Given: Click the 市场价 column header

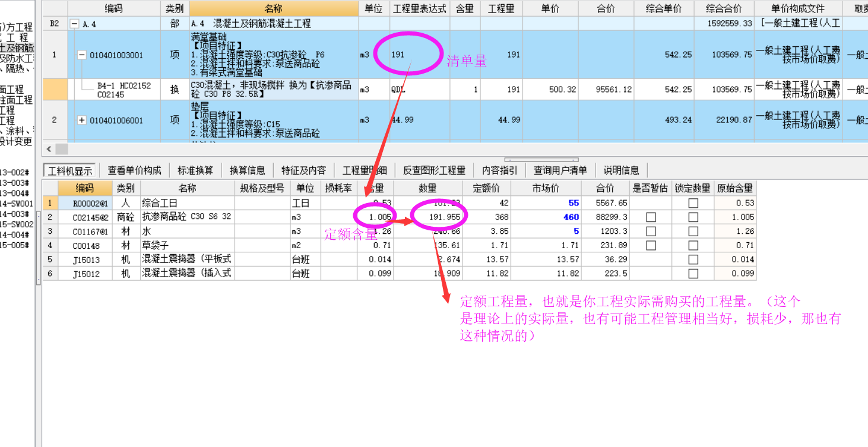Looking at the screenshot, I should coord(546,188).
